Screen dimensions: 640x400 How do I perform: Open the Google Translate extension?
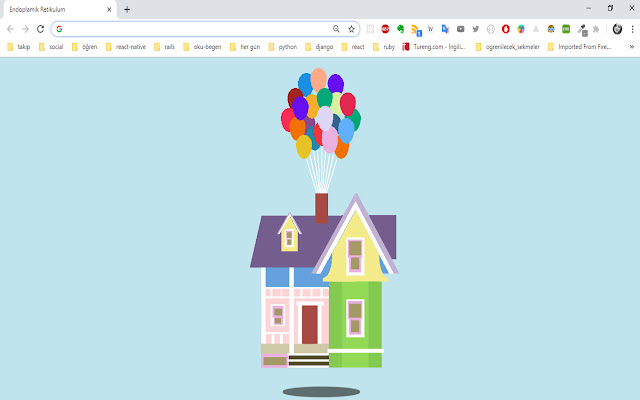445,29
